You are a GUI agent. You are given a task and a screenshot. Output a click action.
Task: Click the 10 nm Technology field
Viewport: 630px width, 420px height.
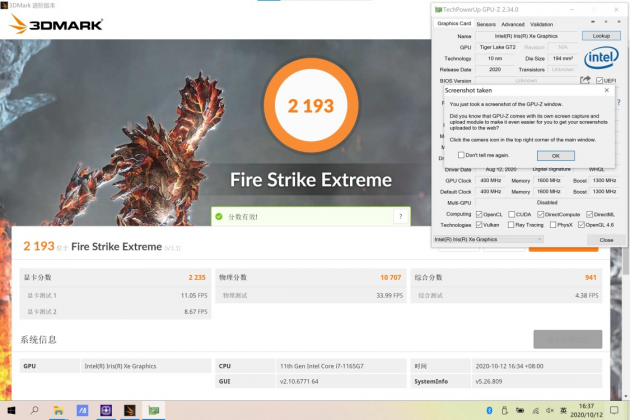[x=495, y=58]
